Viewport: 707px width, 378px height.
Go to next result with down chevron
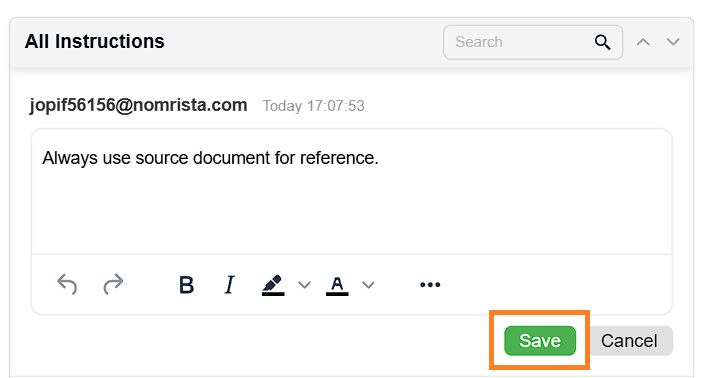[673, 42]
